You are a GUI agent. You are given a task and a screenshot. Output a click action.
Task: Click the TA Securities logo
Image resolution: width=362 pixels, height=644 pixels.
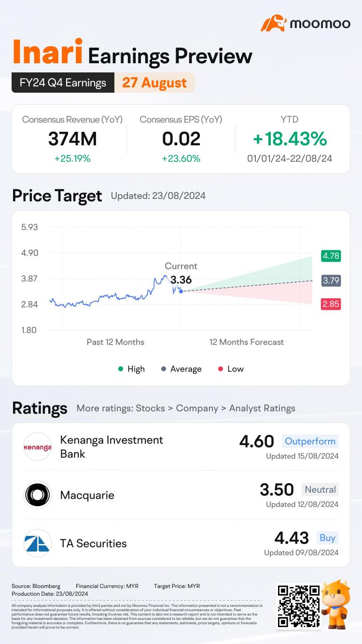click(38, 543)
